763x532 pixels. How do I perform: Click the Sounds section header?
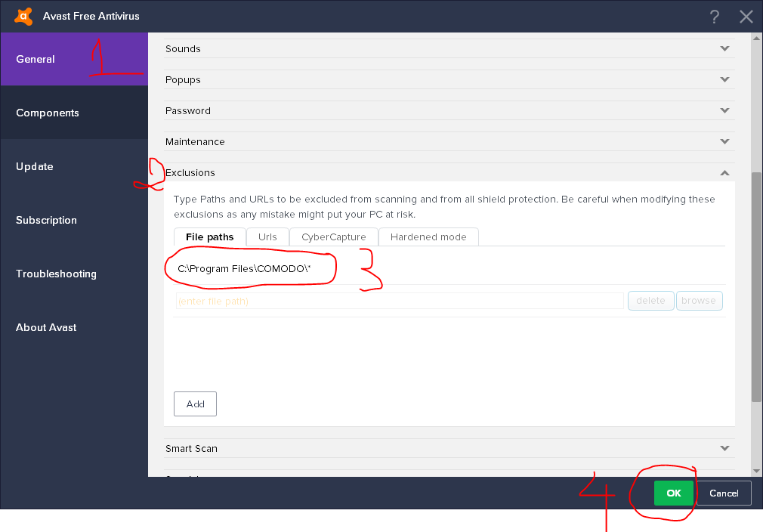tap(449, 48)
